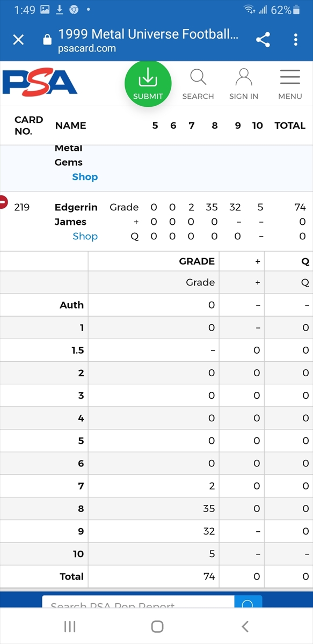Viewport: 313px width, 644px height.
Task: Tap blue search button beside Pop Report field
Action: coord(248,604)
